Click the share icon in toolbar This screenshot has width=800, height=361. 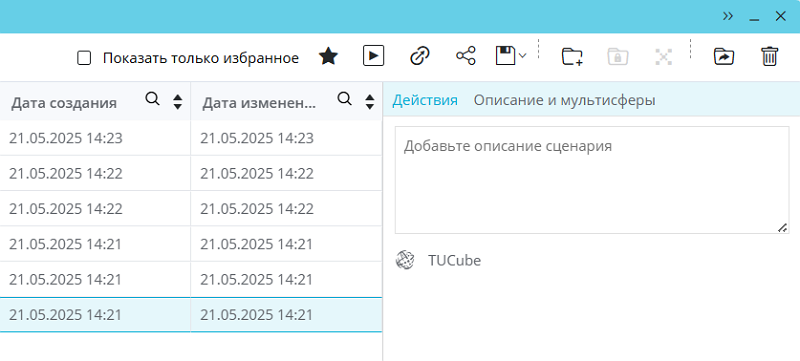click(x=465, y=56)
